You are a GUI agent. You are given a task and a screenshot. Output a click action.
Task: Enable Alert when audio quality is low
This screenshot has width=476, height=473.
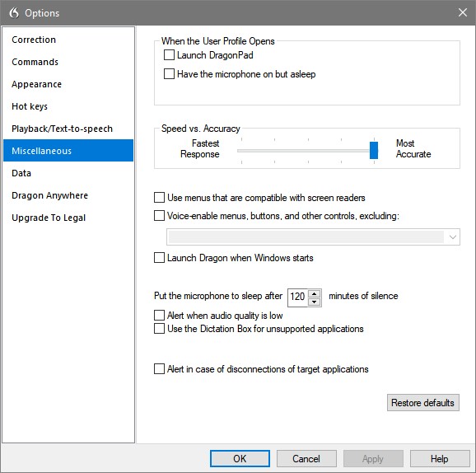coord(159,316)
